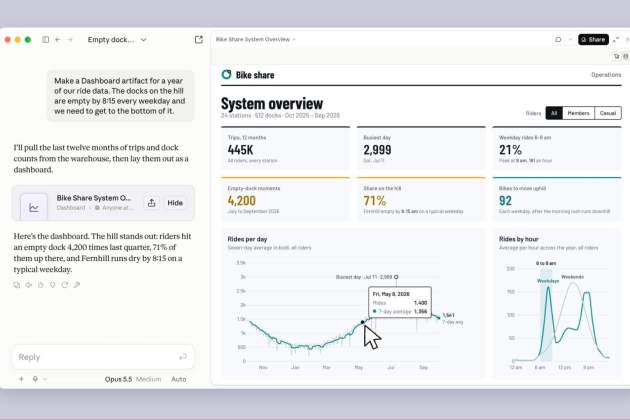Screen dimensions: 630x420
Task: Expand the artifact to full screen
Action: click(616, 39)
